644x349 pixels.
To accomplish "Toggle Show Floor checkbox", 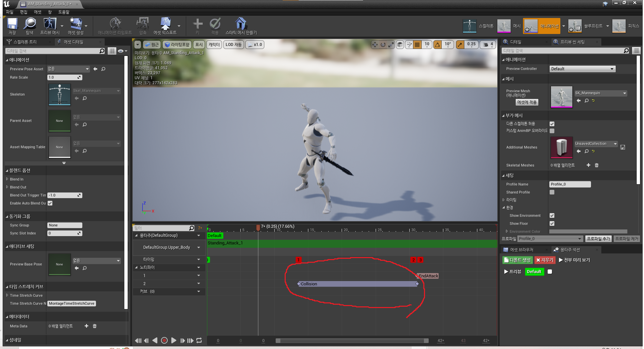I will pyautogui.click(x=552, y=223).
